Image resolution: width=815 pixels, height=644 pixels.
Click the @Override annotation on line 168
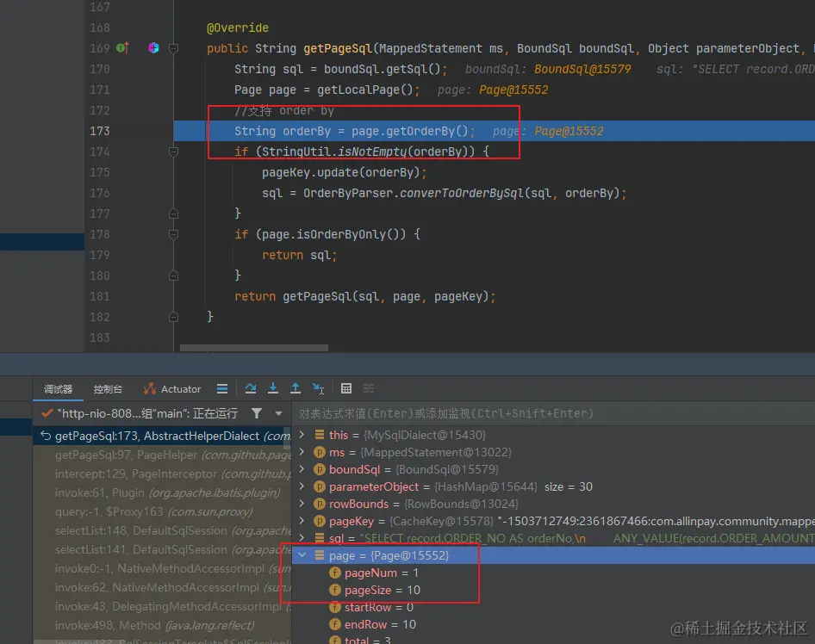tap(238, 28)
